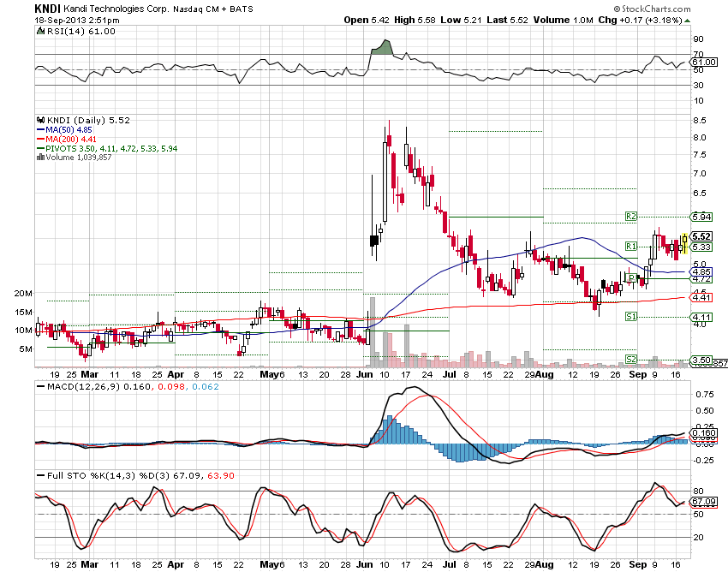The height and width of the screenshot is (572, 728).
Task: Click the 4.41 moving average price tag
Action: pyautogui.click(x=701, y=298)
